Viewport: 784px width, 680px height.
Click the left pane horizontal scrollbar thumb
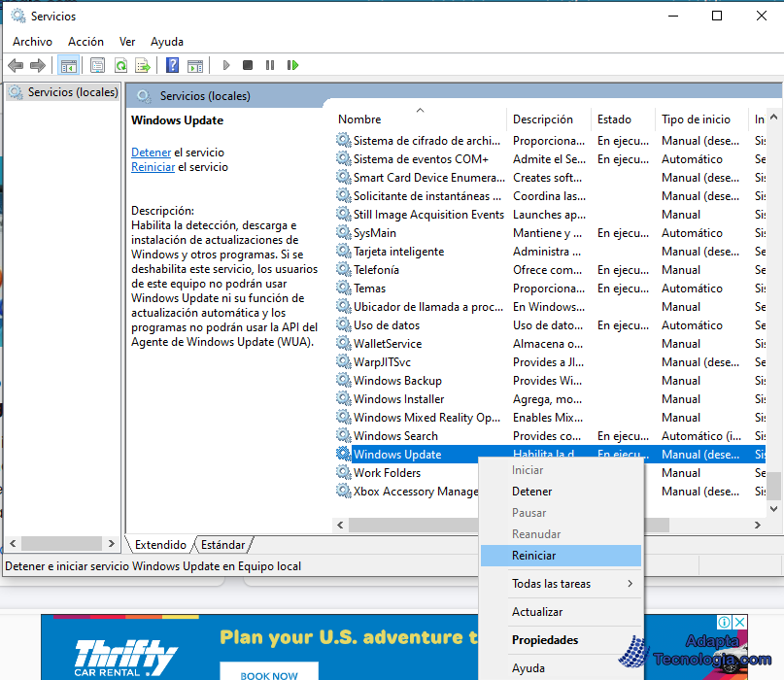61,543
